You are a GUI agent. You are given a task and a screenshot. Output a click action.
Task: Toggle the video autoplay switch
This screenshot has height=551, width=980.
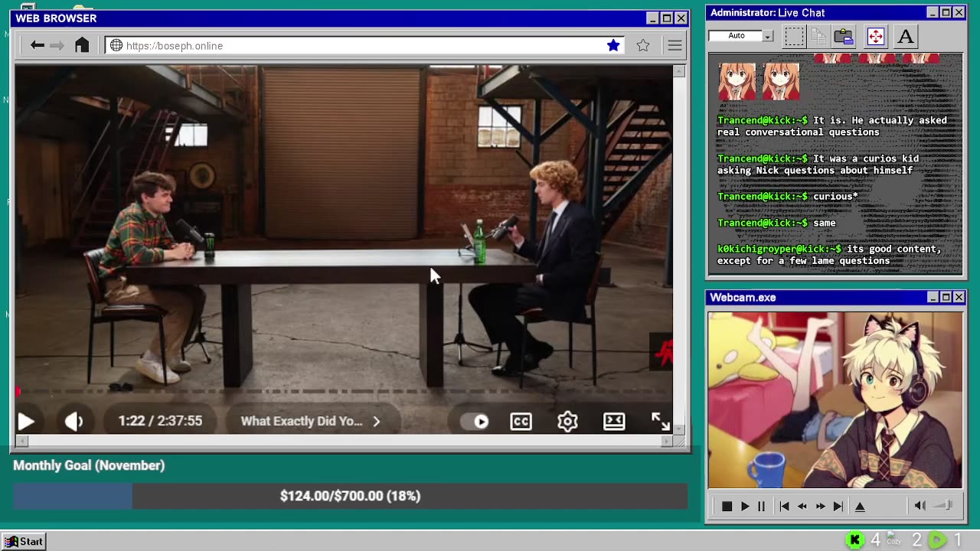(x=475, y=421)
